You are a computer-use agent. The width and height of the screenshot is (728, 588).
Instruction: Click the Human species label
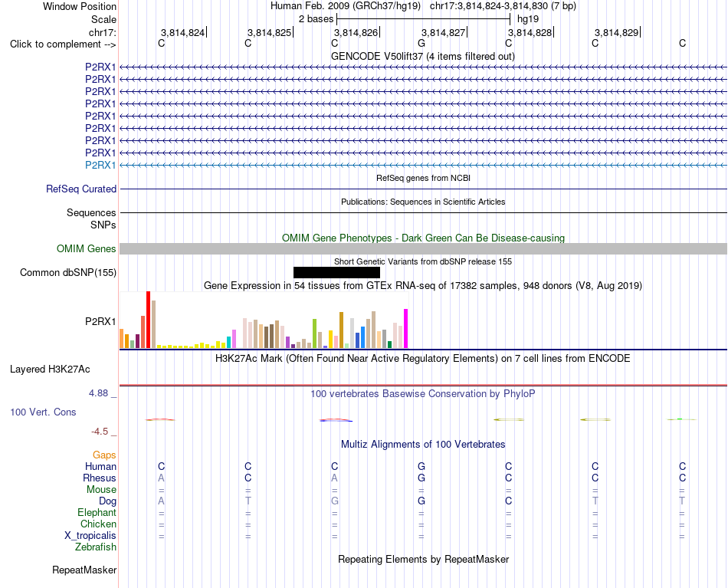100,466
